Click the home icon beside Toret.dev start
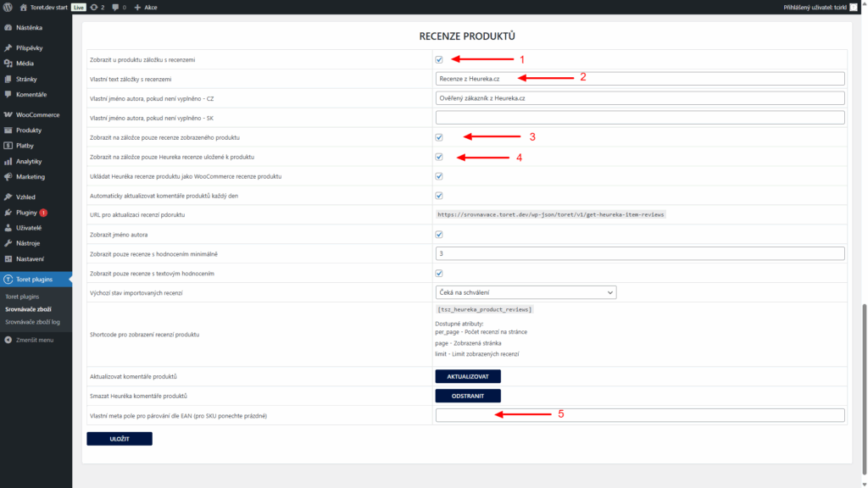The height and width of the screenshot is (488, 868). pos(23,7)
